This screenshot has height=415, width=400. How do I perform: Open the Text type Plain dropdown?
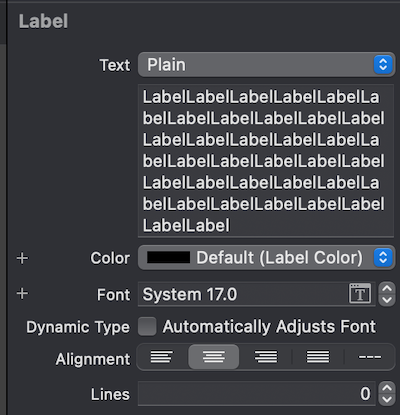(266, 64)
